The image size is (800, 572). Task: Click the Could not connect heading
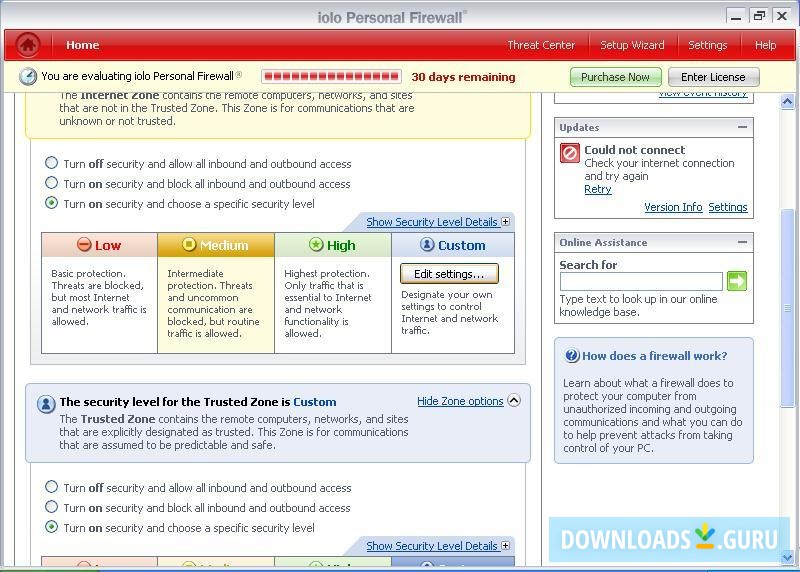coord(635,150)
